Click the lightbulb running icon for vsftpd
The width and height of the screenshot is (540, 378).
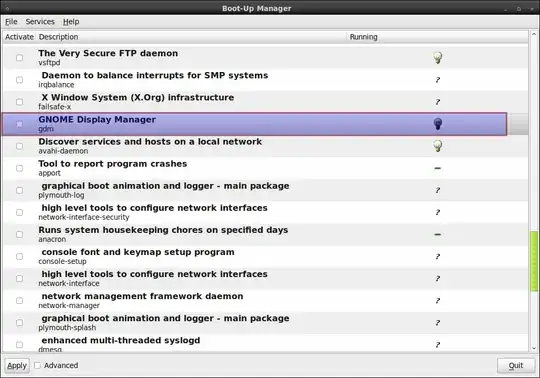click(x=437, y=57)
